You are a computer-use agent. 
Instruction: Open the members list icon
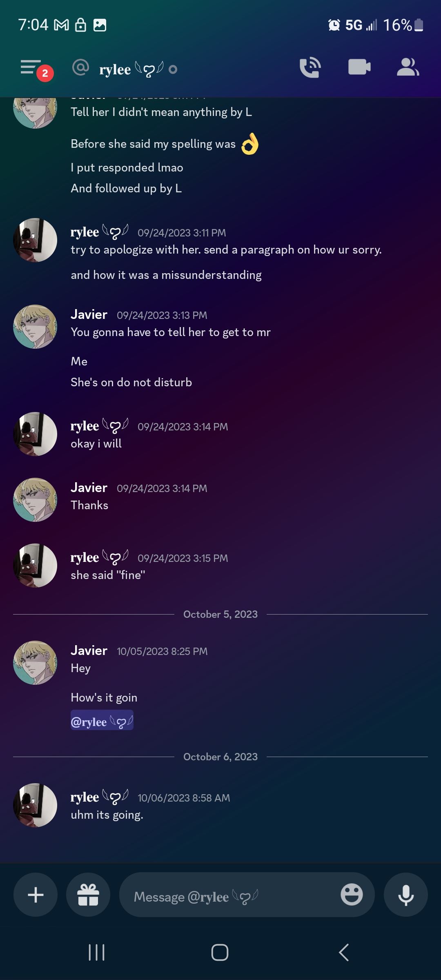408,67
